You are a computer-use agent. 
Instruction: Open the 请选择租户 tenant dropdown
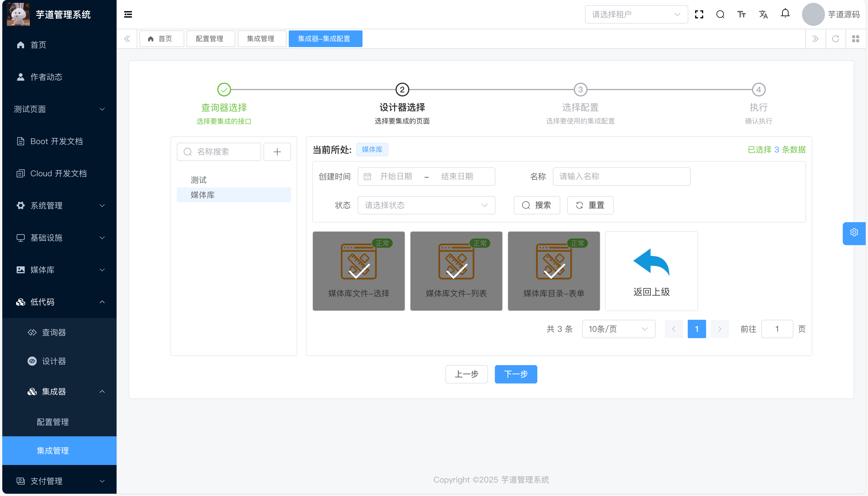636,14
